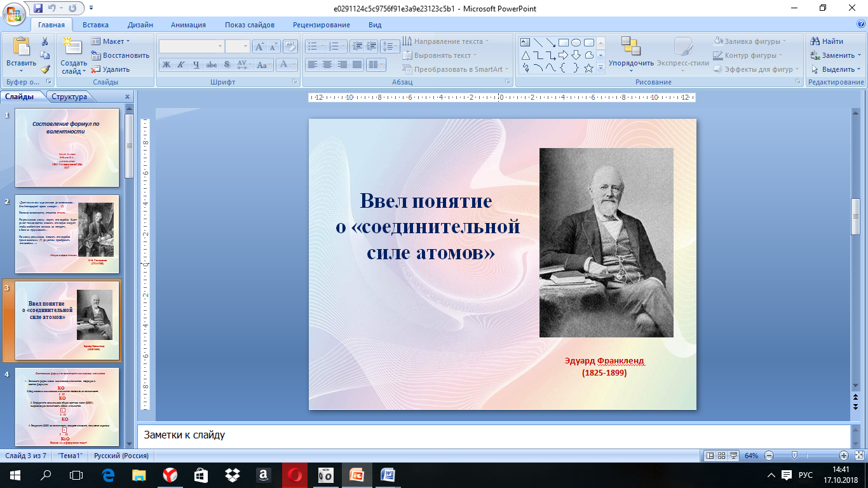Toggle text shadow S formatting
Viewport: 868px width, 488px height.
tap(227, 64)
